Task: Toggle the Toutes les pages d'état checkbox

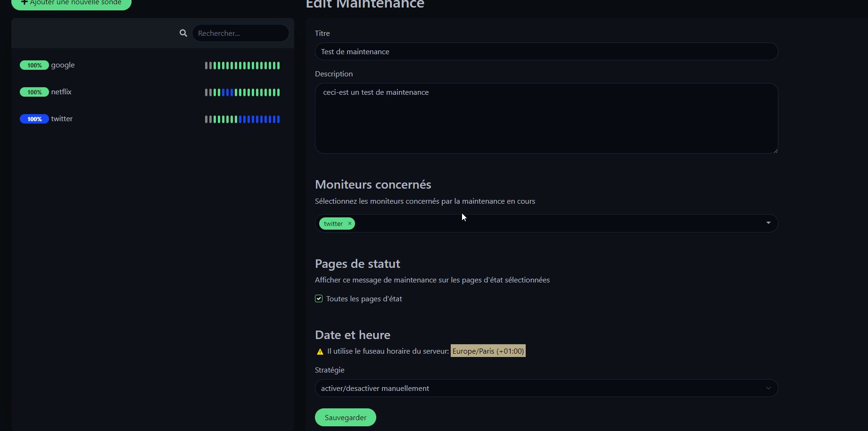Action: (319, 298)
